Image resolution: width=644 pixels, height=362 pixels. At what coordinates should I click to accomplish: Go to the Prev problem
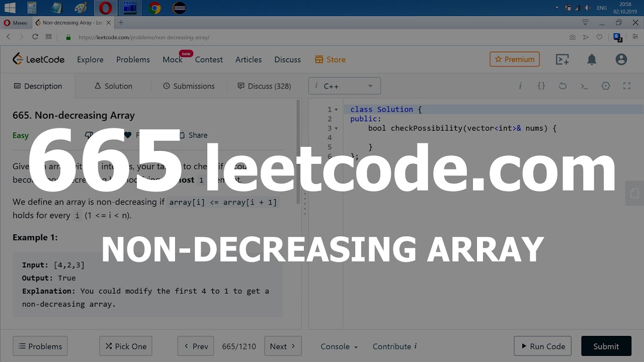click(x=196, y=346)
